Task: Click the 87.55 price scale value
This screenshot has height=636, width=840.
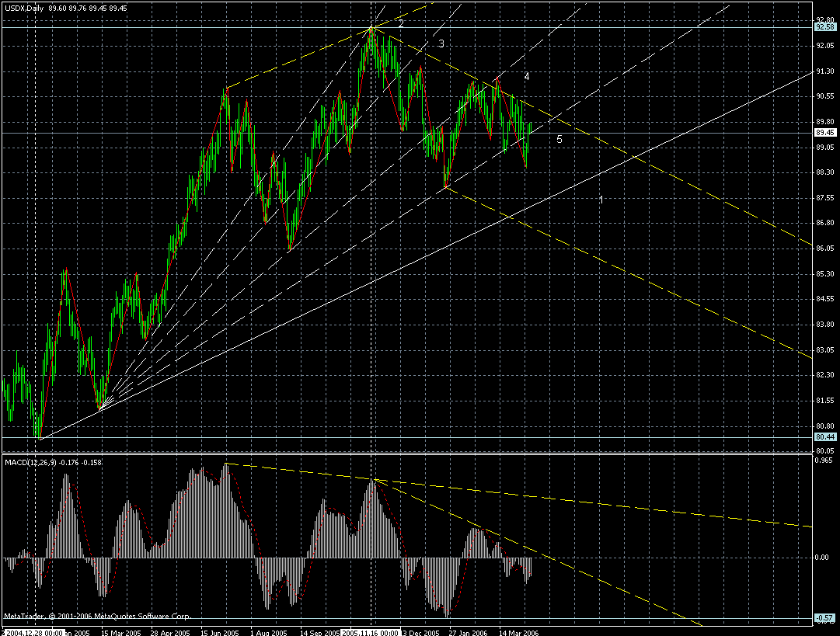Action: tap(825, 197)
